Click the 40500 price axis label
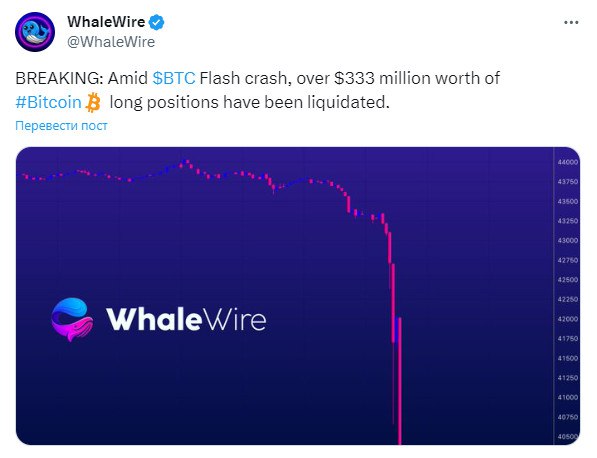 pyautogui.click(x=568, y=437)
